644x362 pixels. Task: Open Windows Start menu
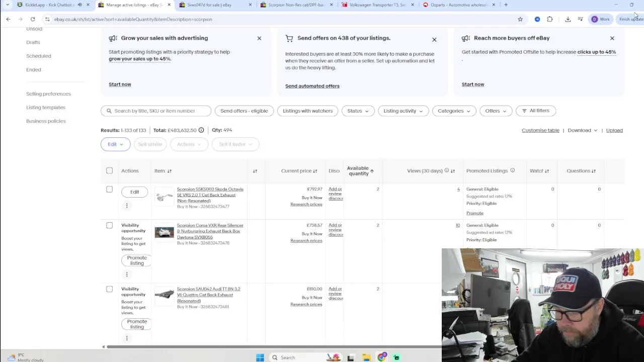pyautogui.click(x=260, y=357)
